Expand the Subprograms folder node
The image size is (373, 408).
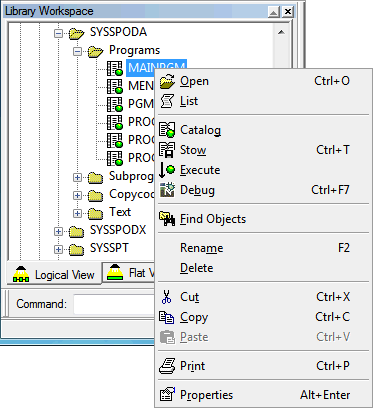coord(77,177)
